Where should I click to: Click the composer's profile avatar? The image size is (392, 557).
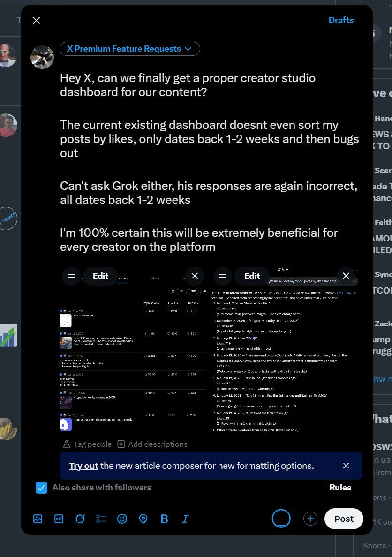(x=42, y=57)
